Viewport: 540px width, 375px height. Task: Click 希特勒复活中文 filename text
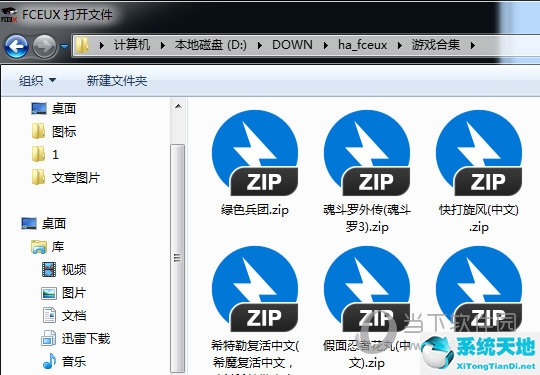pos(255,357)
